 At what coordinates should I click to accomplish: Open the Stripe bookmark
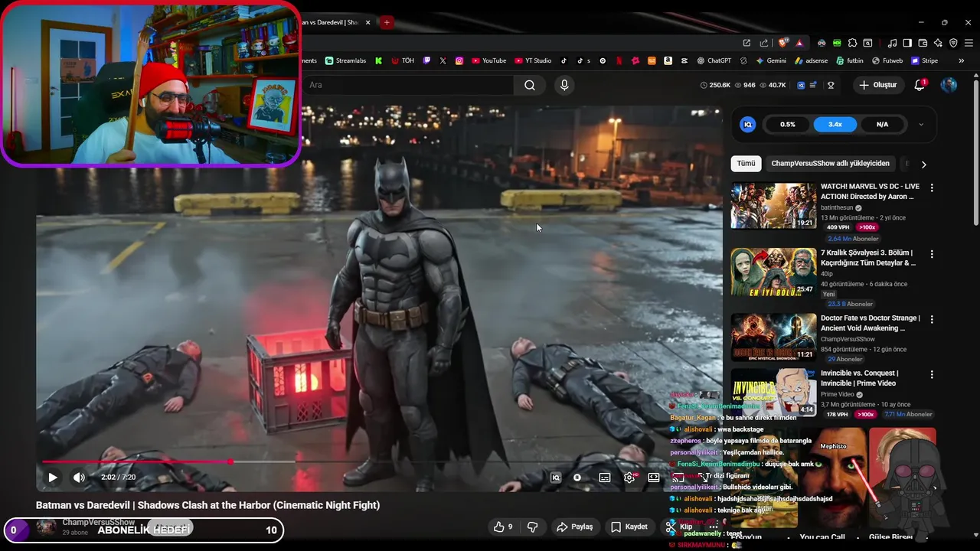pyautogui.click(x=924, y=60)
